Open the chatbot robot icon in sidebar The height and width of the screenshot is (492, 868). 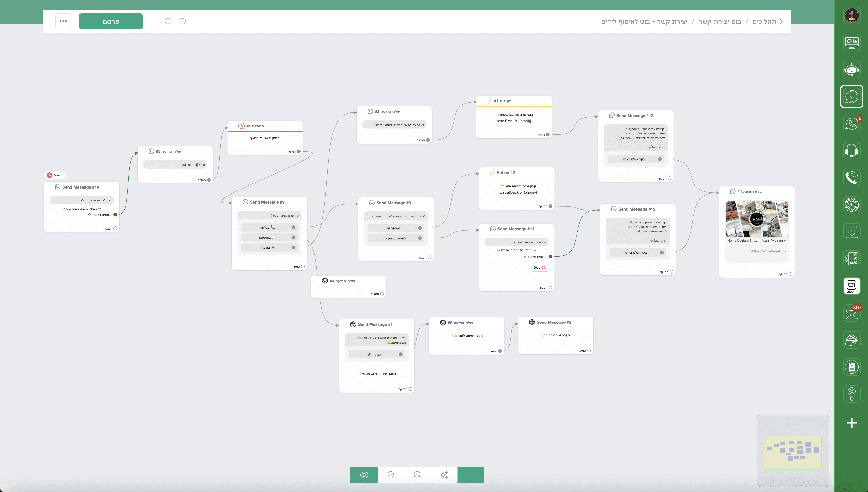[851, 70]
